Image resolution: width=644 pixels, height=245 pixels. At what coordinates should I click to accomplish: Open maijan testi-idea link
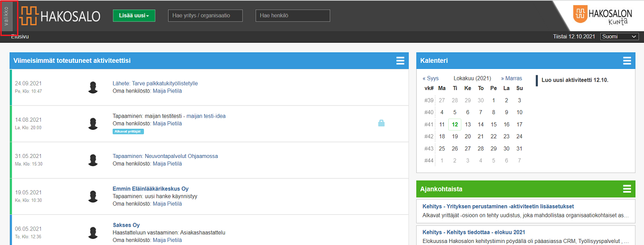206,116
